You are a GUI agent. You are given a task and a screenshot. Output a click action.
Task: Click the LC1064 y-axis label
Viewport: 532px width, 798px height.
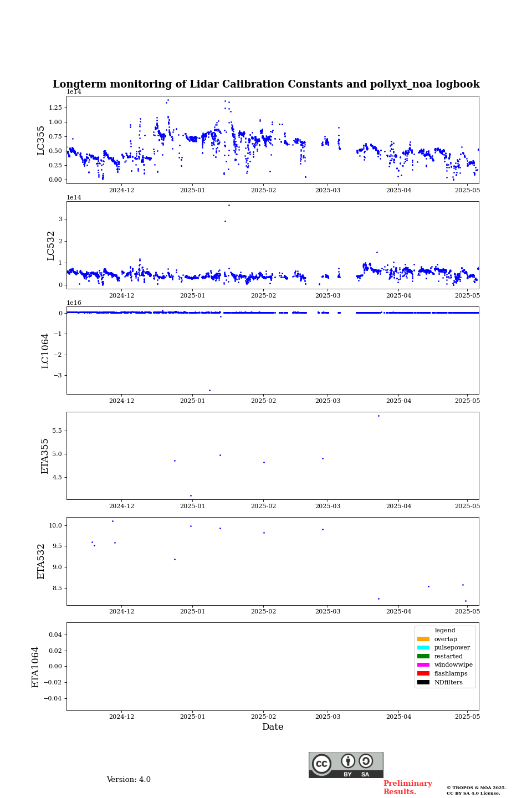click(x=45, y=351)
